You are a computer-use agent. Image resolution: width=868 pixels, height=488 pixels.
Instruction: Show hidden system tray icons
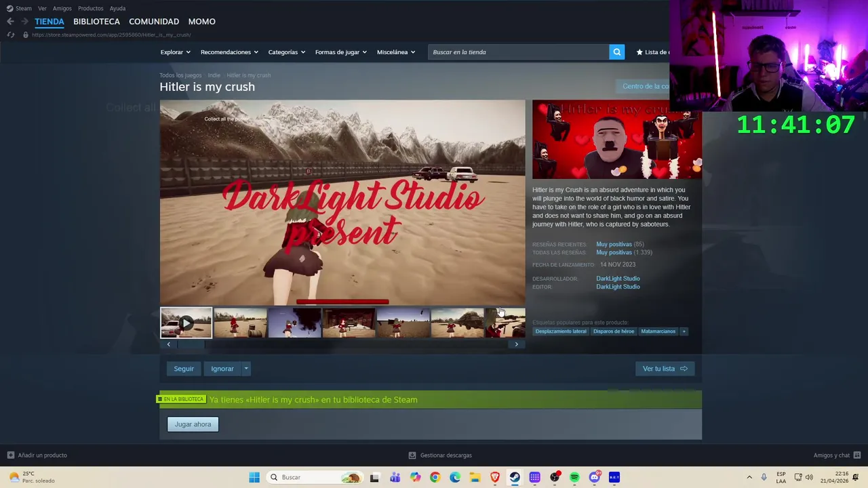tap(749, 477)
